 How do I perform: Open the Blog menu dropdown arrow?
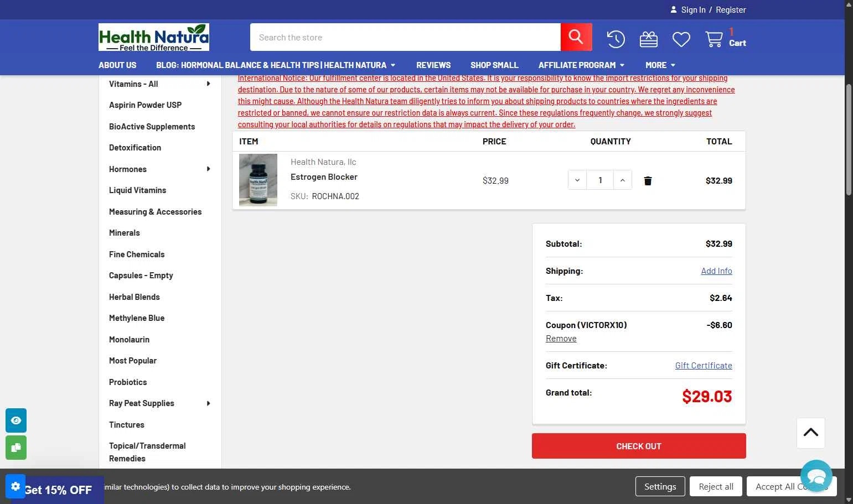point(393,65)
